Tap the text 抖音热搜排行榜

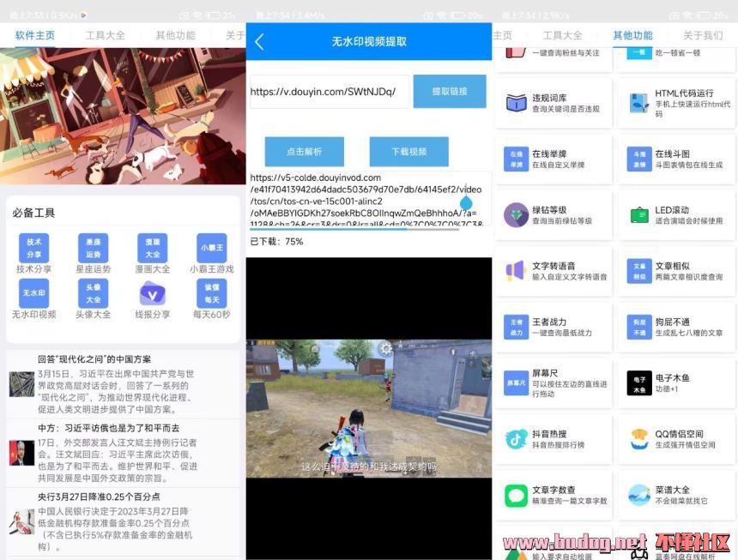pyautogui.click(x=558, y=445)
